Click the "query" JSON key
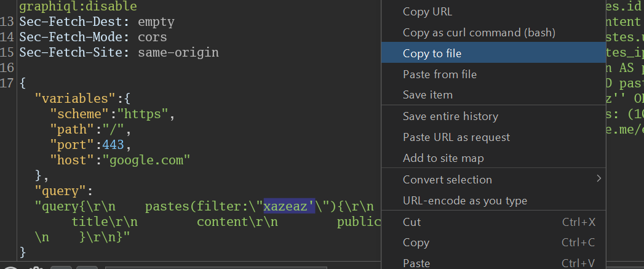The image size is (644, 269). point(61,191)
